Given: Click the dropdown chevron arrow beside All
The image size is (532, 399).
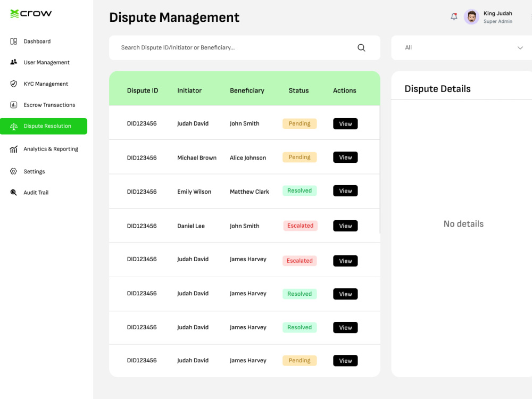Looking at the screenshot, I should pyautogui.click(x=520, y=48).
